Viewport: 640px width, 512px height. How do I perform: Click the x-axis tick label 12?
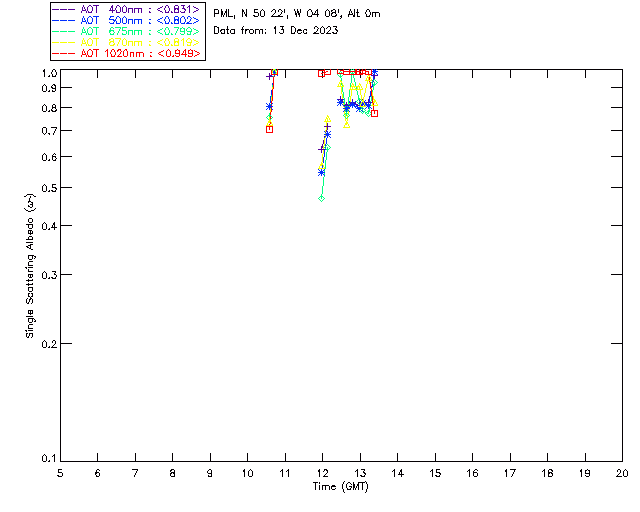point(322,473)
